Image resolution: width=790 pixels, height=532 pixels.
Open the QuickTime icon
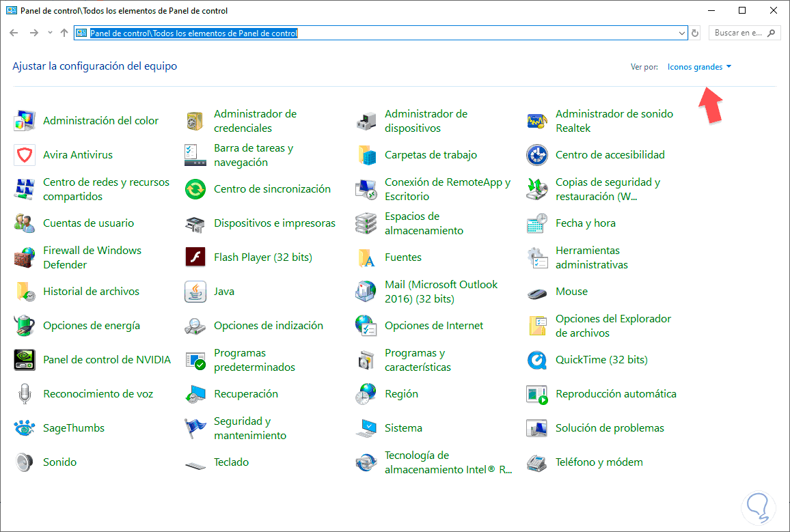click(537, 360)
